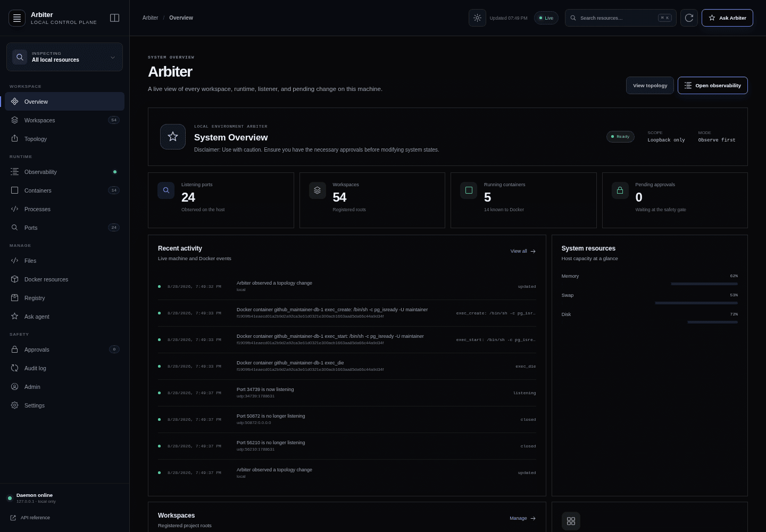Viewport: 766px width, 532px height.
Task: Toggle light/dark theme sun icon
Action: pyautogui.click(x=477, y=18)
